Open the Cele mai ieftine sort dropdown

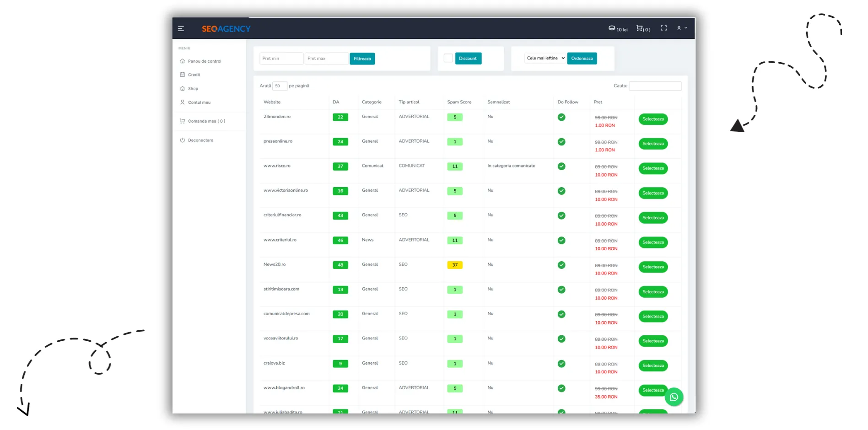pyautogui.click(x=545, y=58)
